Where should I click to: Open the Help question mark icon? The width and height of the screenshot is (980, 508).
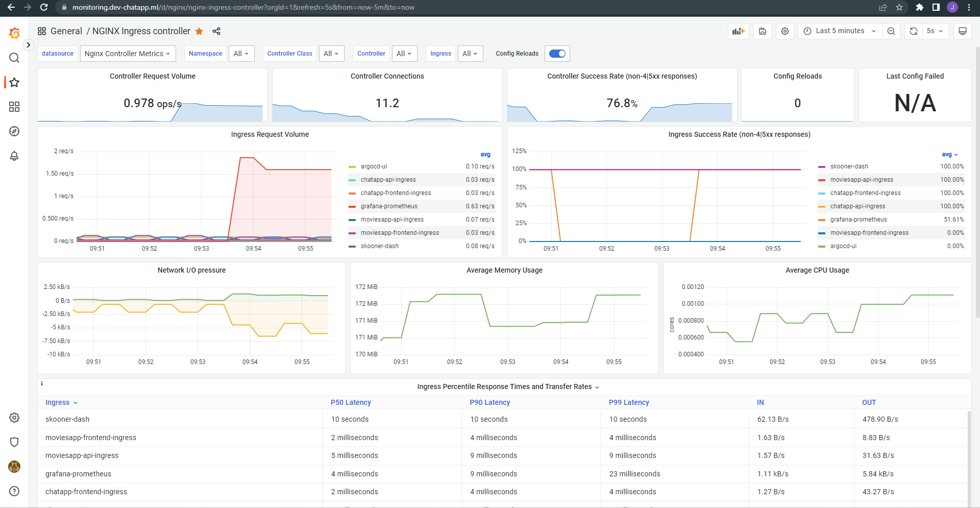tap(14, 491)
